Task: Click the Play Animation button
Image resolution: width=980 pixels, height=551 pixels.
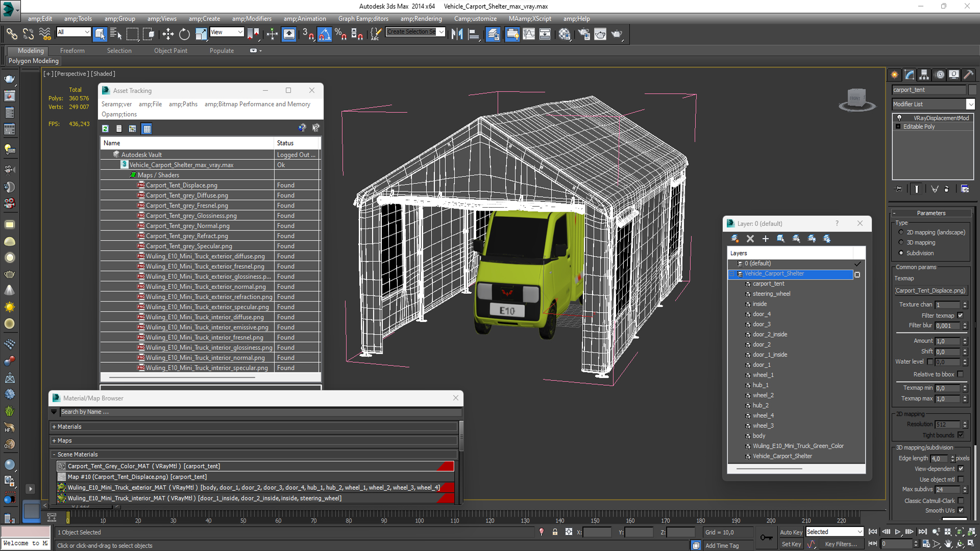Action: [x=897, y=532]
